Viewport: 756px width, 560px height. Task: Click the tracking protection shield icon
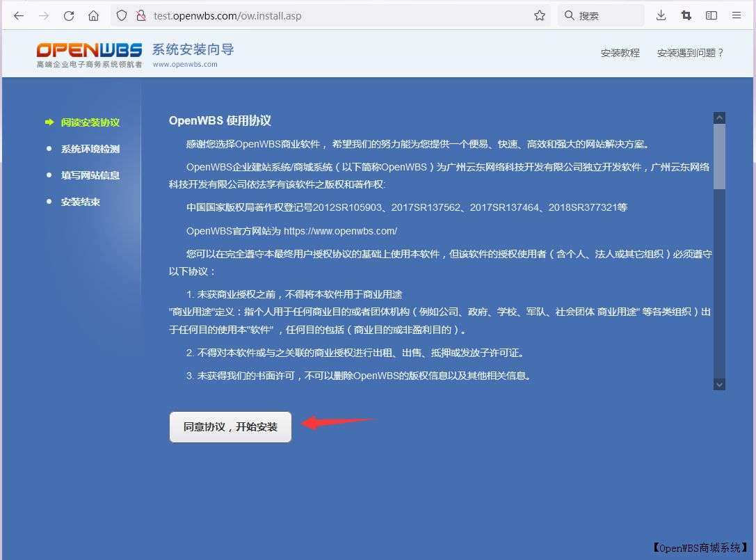(122, 15)
